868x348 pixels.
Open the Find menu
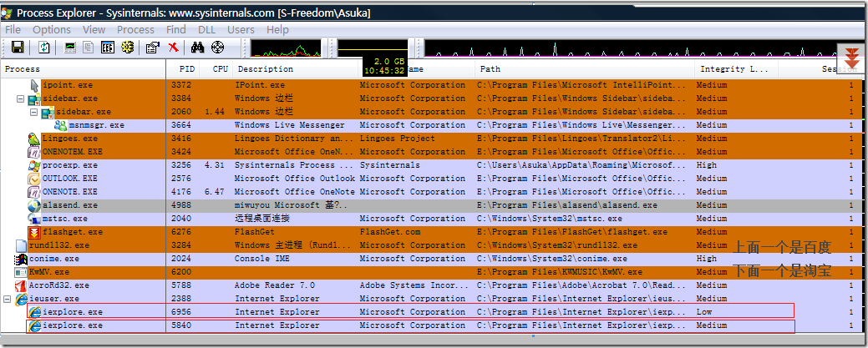176,30
